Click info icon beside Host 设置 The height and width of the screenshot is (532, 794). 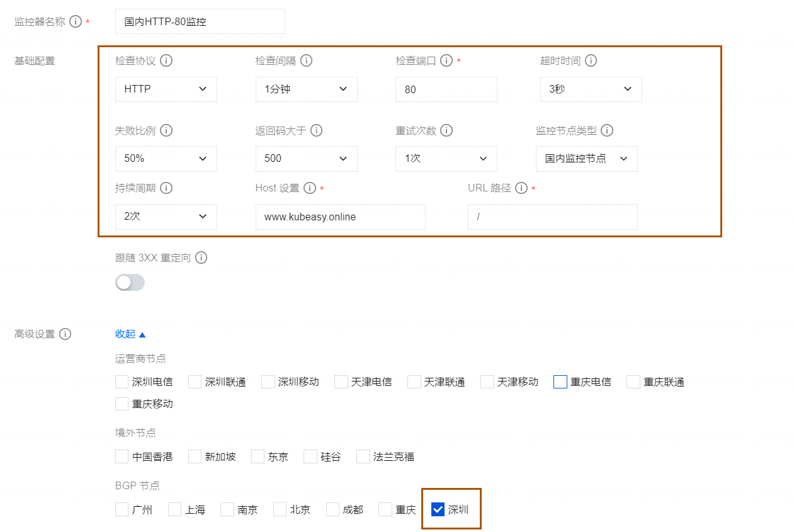pos(310,188)
